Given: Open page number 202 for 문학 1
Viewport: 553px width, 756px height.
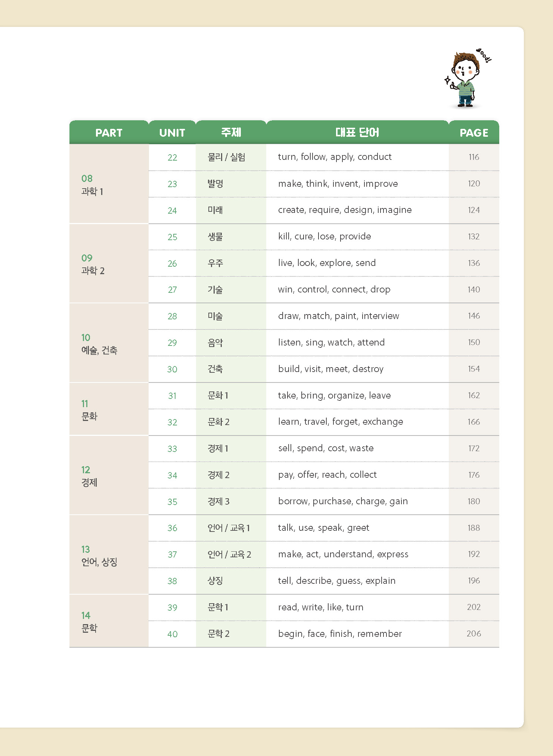Looking at the screenshot, I should coord(474,607).
